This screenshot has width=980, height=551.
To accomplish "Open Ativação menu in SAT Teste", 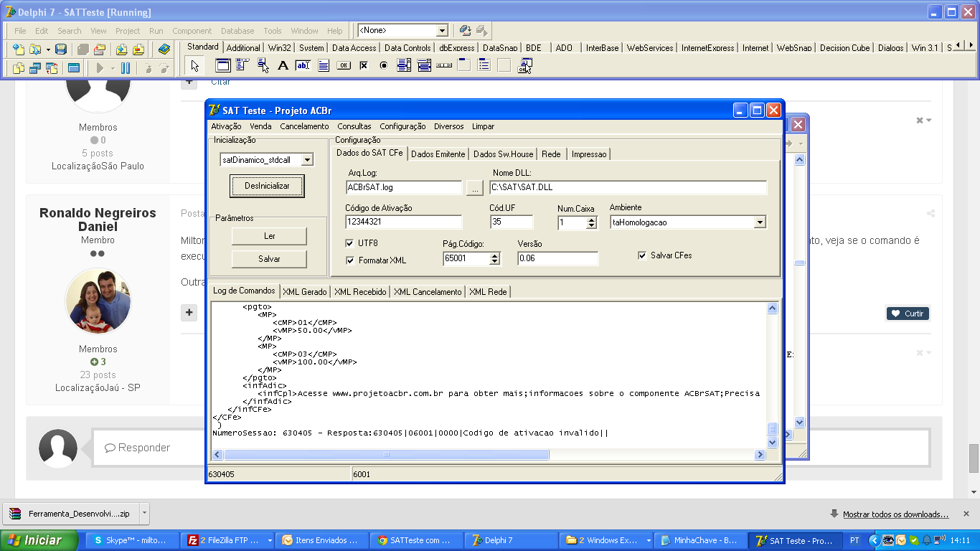I will click(x=227, y=126).
